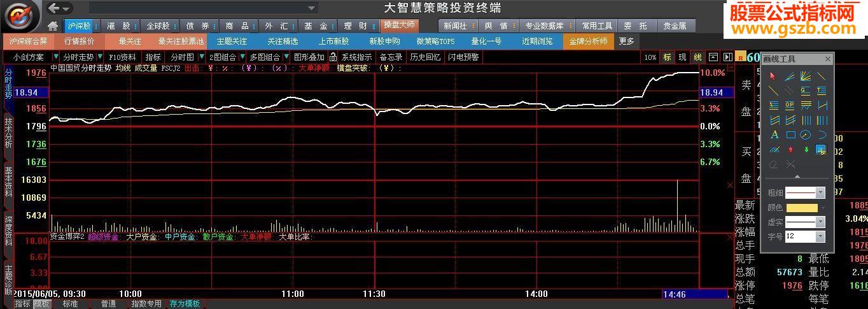Open the 分时图 dropdown arrow
Image resolution: width=868 pixels, height=309 pixels.
click(x=202, y=57)
